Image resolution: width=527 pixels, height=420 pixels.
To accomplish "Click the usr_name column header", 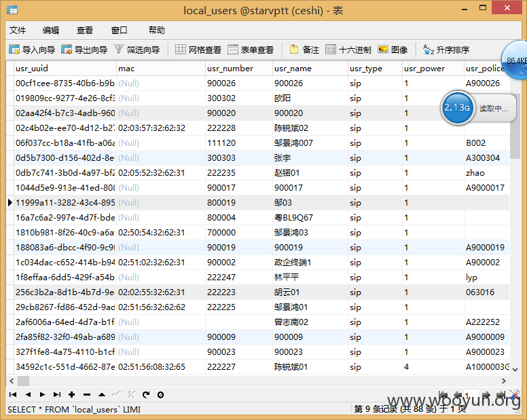I will 310,68.
